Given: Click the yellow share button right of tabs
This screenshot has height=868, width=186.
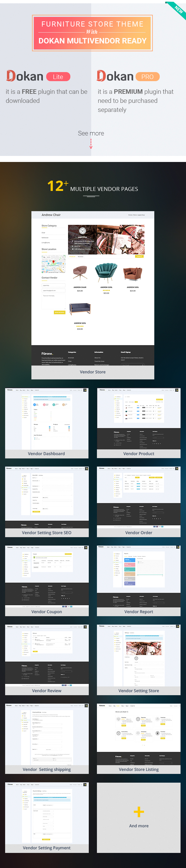Looking at the screenshot, I should pyautogui.click(x=139, y=256).
